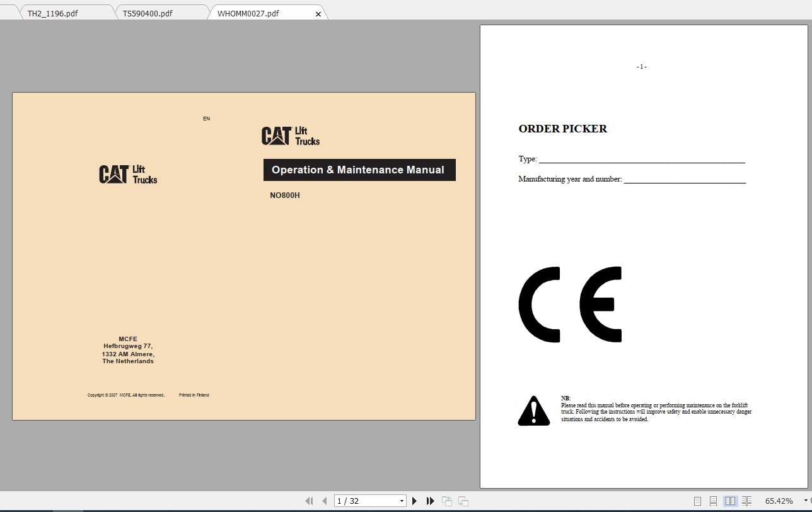Close the WHOMM0027.pdf tab
The height and width of the screenshot is (512, 812).
(318, 13)
